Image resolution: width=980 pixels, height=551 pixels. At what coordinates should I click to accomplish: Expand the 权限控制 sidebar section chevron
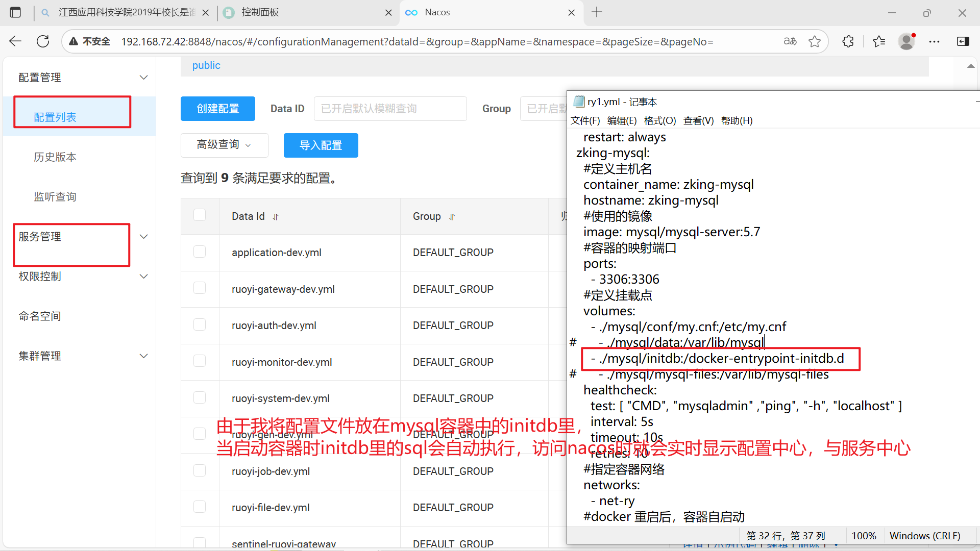tap(144, 277)
